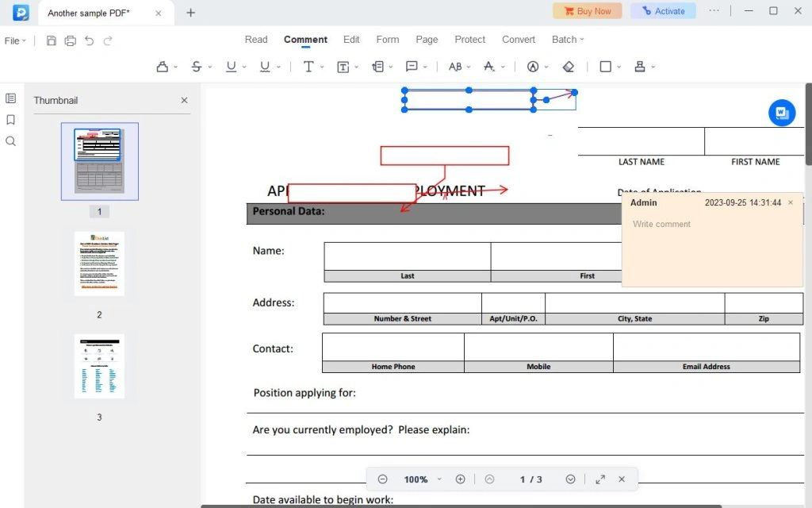Screen dimensions: 812x508
Task: Go to previous page arrow
Action: tap(489, 479)
